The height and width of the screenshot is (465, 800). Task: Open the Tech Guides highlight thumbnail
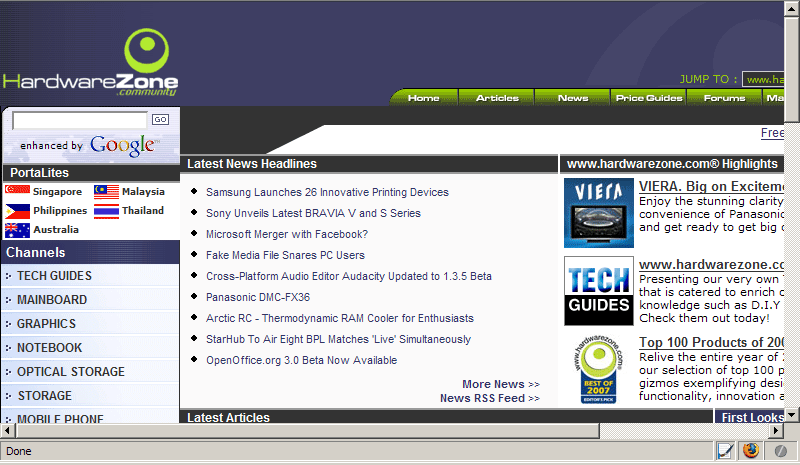coord(598,291)
